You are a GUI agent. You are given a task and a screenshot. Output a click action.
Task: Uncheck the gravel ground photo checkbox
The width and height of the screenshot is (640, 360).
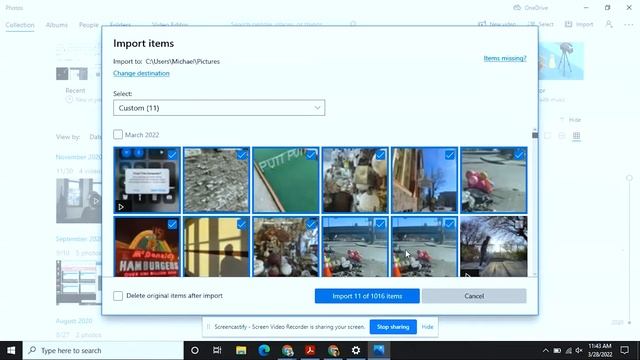click(x=242, y=155)
